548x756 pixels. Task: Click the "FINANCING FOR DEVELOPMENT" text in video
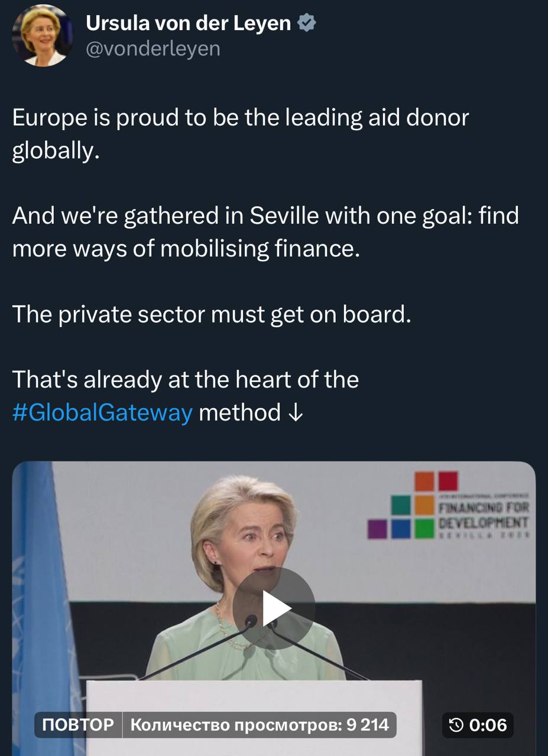484,515
